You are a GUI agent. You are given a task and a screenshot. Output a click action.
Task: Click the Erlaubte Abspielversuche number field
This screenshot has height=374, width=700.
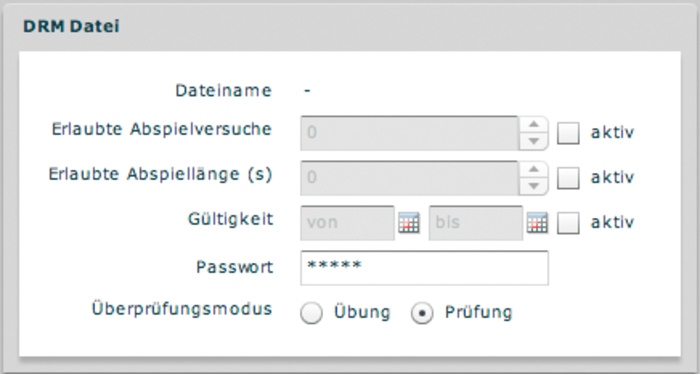point(409,133)
